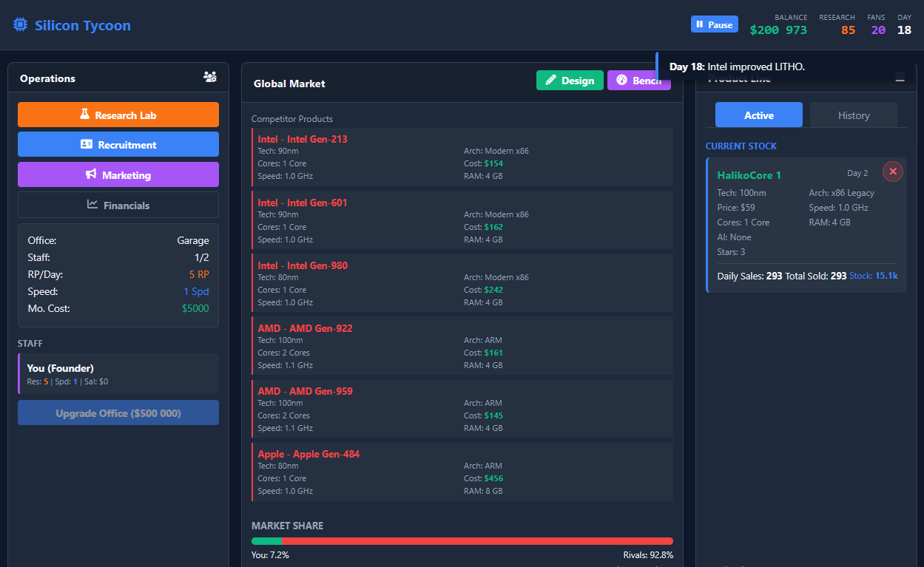924x567 pixels.
Task: Click the gauge icon on Bench button
Action: click(x=621, y=81)
